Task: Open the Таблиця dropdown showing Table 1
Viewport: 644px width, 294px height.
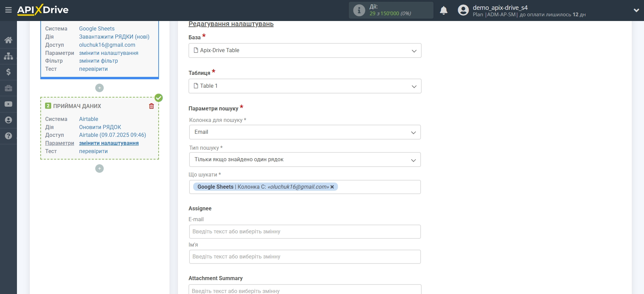Action: (305, 86)
